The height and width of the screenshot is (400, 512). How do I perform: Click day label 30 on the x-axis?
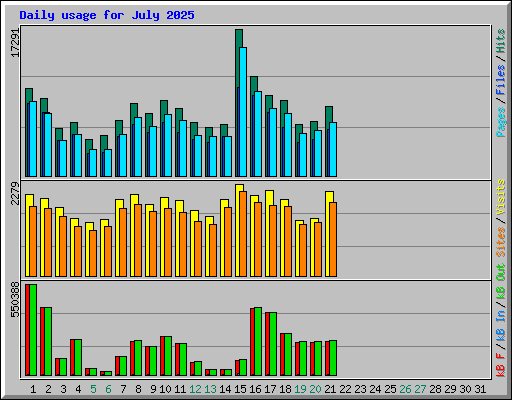click(465, 389)
